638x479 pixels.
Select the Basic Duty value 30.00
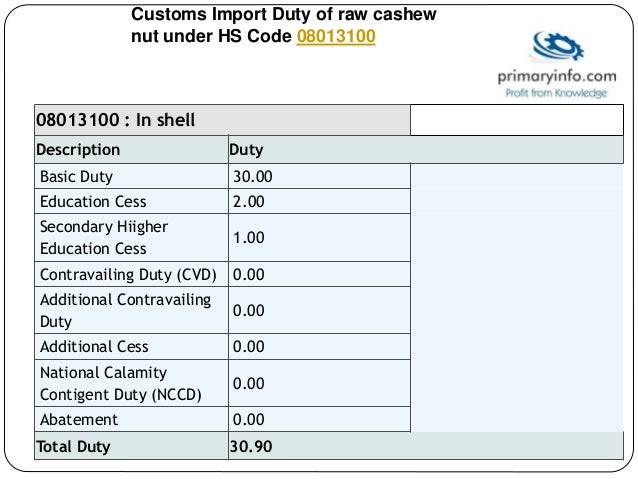(252, 177)
